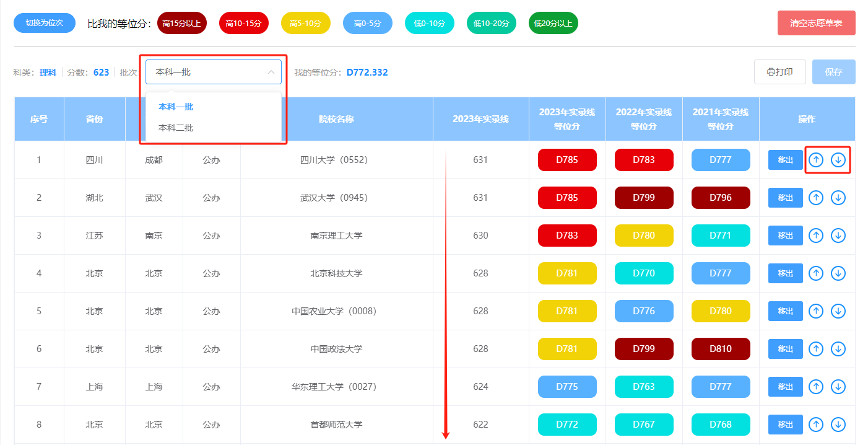
Task: Click 华东理工大学 2022 badge D763
Action: pos(644,387)
